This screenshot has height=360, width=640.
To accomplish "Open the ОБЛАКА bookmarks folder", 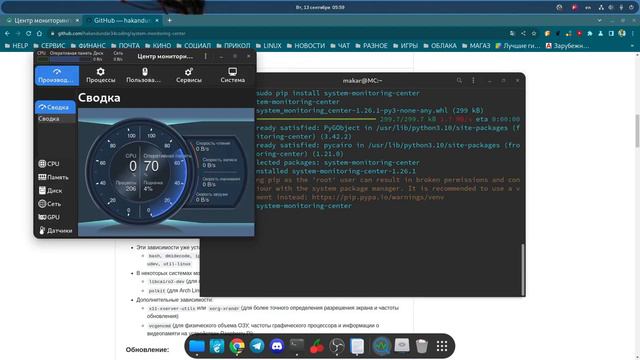I will (440, 46).
